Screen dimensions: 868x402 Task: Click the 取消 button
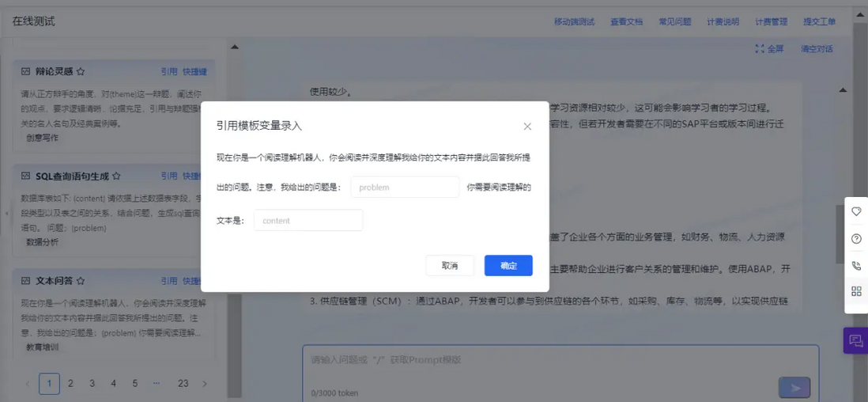pos(450,266)
